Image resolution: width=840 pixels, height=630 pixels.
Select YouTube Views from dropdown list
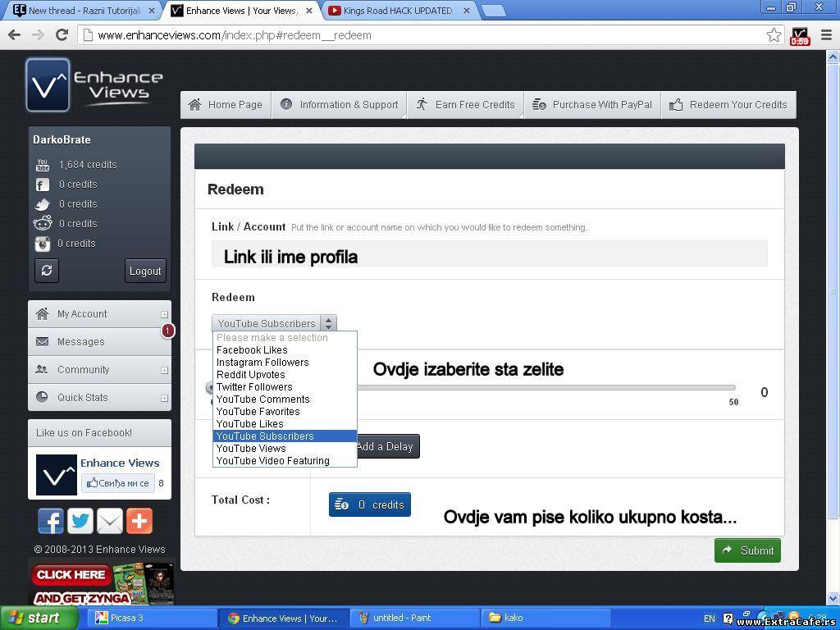point(251,449)
